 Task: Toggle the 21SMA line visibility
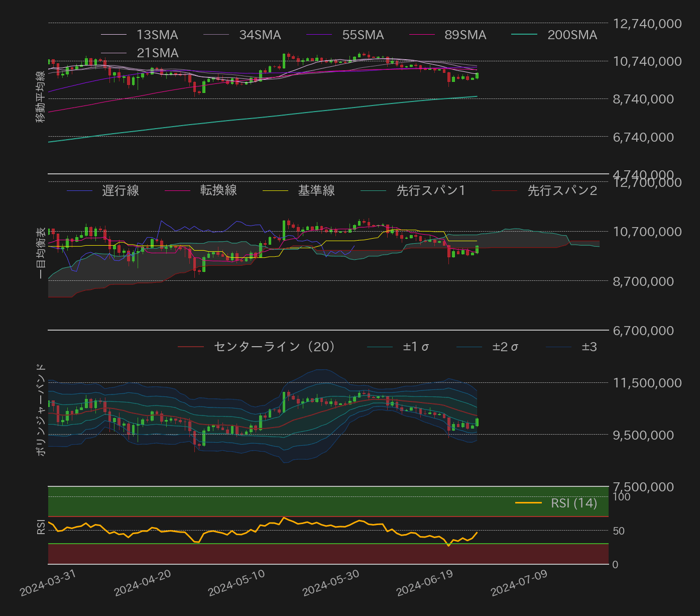[x=114, y=53]
